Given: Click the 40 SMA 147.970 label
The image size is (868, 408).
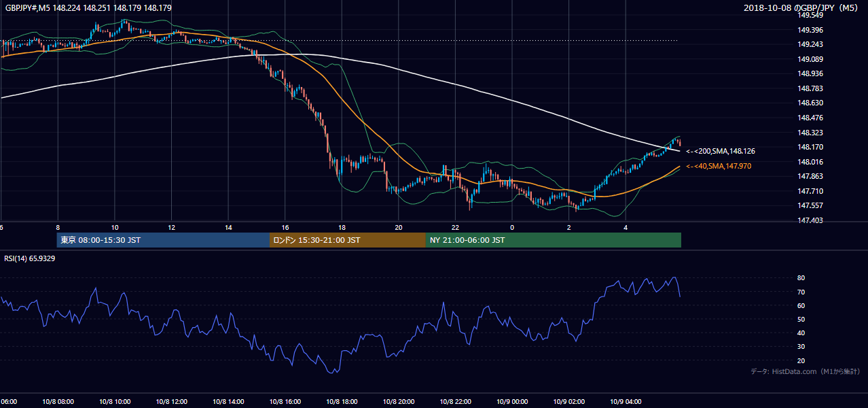Looking at the screenshot, I should (719, 167).
